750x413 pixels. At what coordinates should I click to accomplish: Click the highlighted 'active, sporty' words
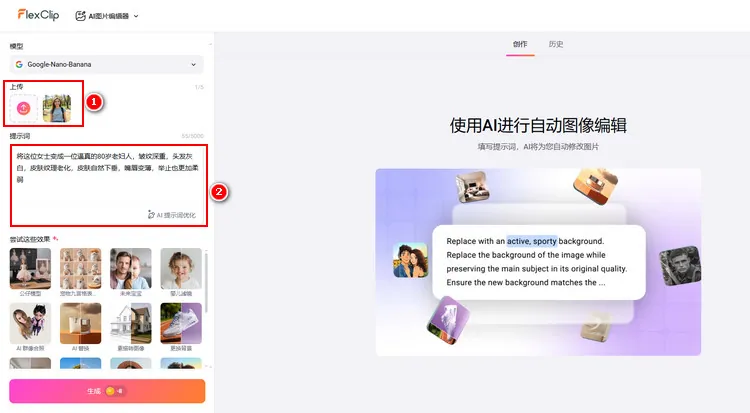(x=532, y=241)
